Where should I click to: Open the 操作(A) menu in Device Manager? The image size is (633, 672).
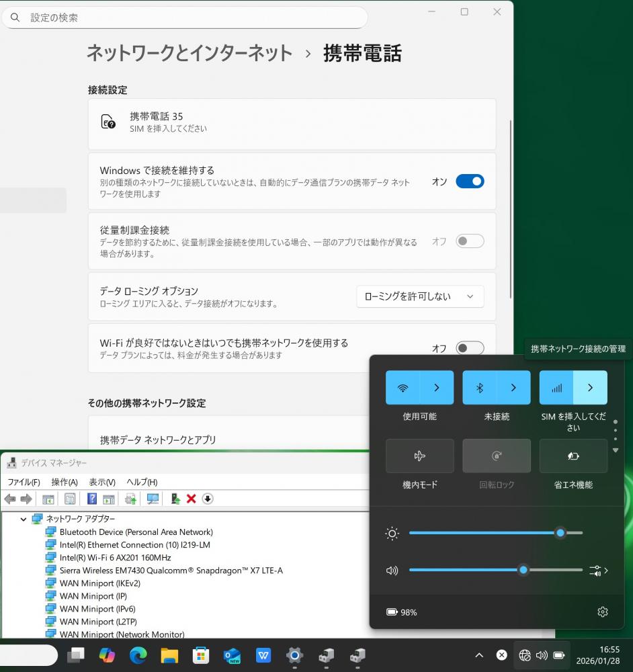(65, 482)
